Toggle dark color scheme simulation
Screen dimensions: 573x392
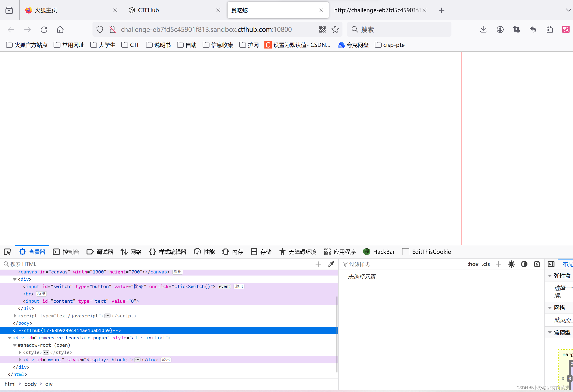(524, 264)
